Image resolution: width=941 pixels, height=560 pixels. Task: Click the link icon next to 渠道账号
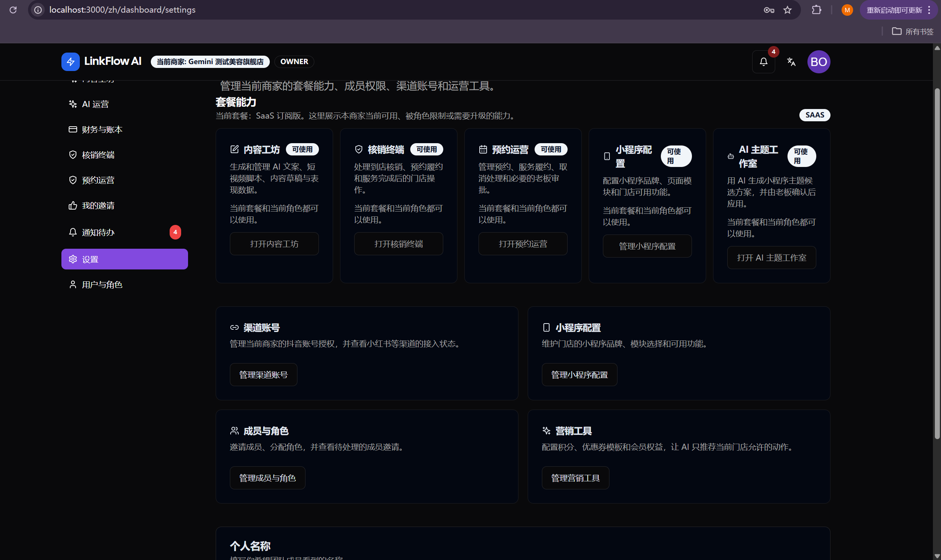[234, 327]
